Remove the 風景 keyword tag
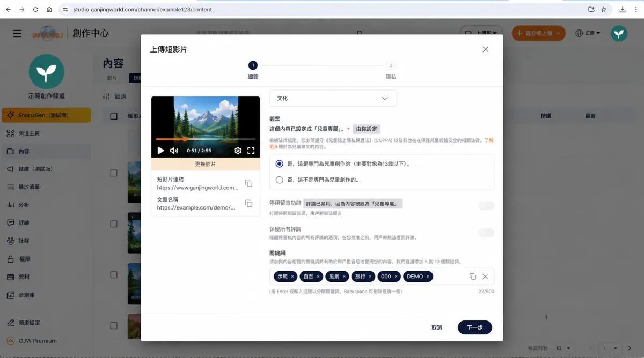Image resolution: width=644 pixels, height=358 pixels. [344, 277]
